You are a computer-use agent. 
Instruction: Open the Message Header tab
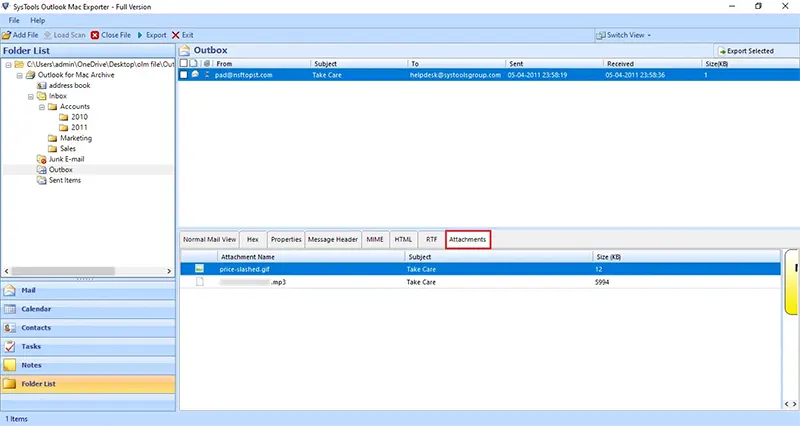[333, 239]
